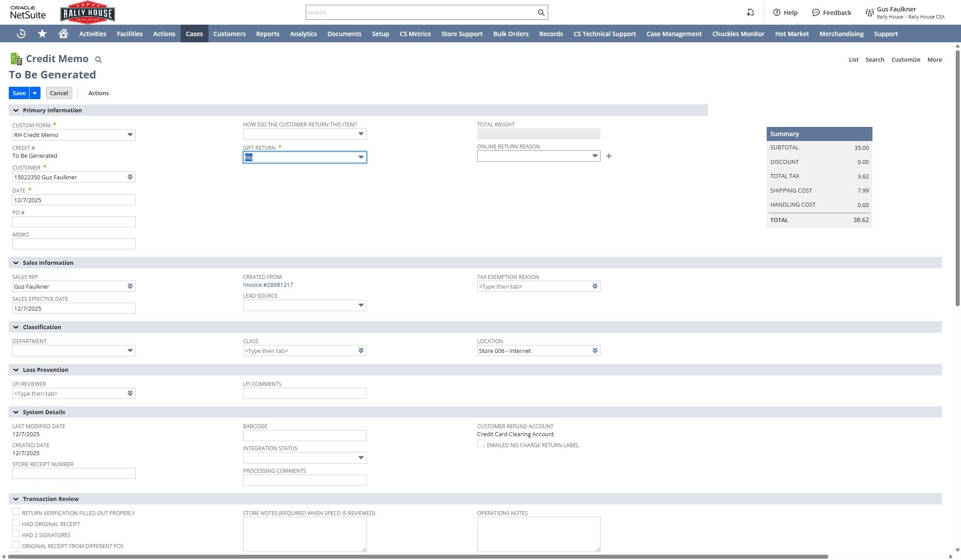Screen dimensions: 961x560
Task: Check Original Receipt From Different POS
Action: click(x=16, y=545)
